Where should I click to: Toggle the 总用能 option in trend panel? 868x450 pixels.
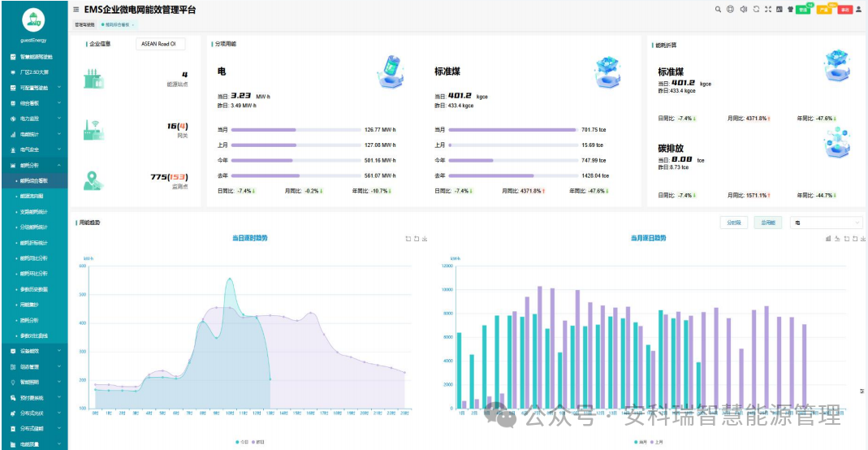(x=767, y=223)
